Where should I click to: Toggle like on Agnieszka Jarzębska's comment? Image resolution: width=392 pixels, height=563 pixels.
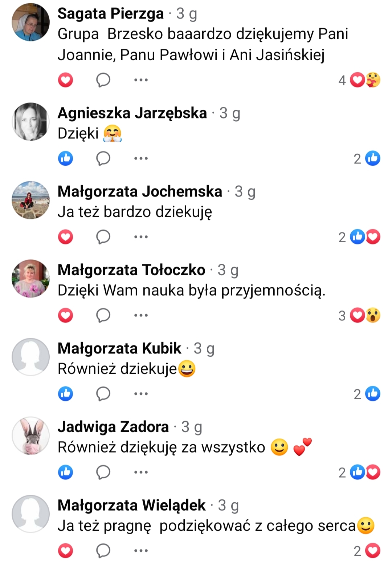coord(65,158)
